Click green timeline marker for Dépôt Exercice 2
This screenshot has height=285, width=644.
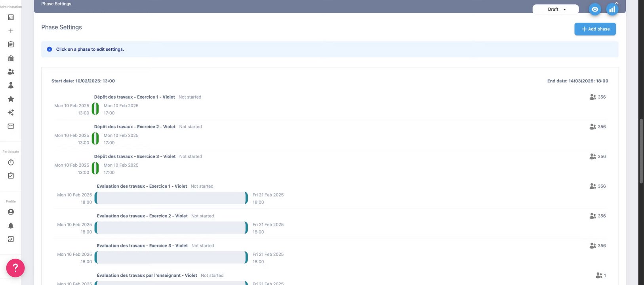[x=95, y=139]
